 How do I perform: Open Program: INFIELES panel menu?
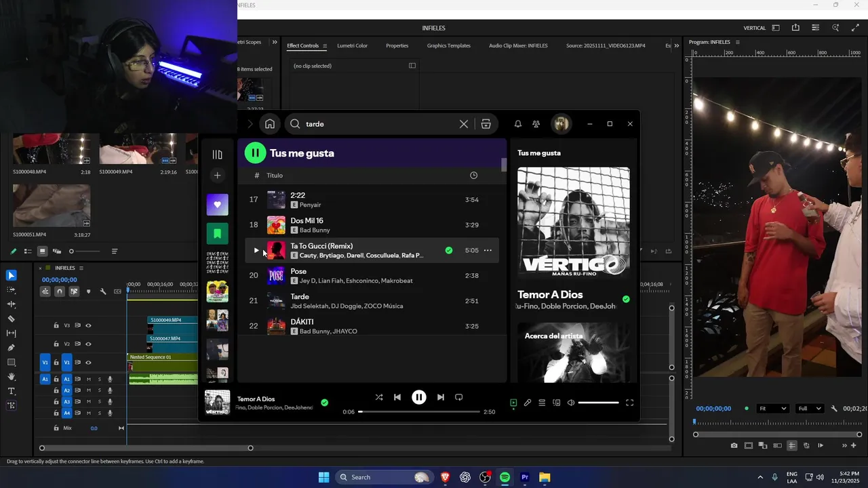pos(738,42)
